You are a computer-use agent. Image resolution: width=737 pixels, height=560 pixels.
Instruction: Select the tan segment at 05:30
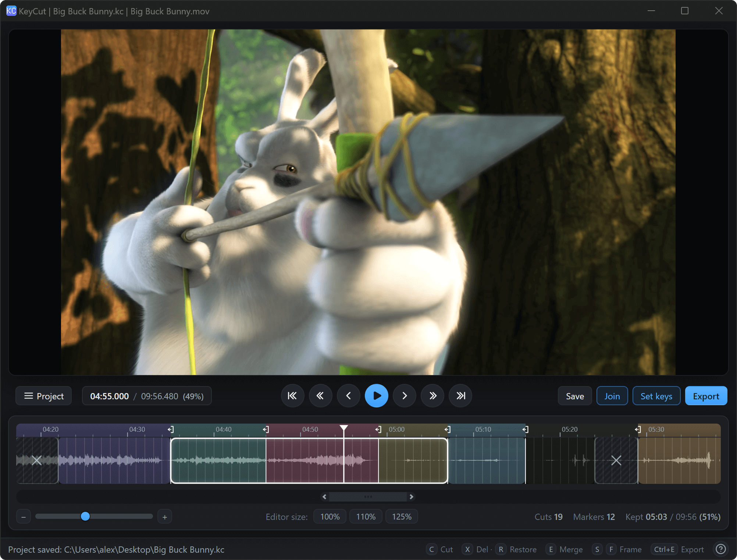[679, 460]
